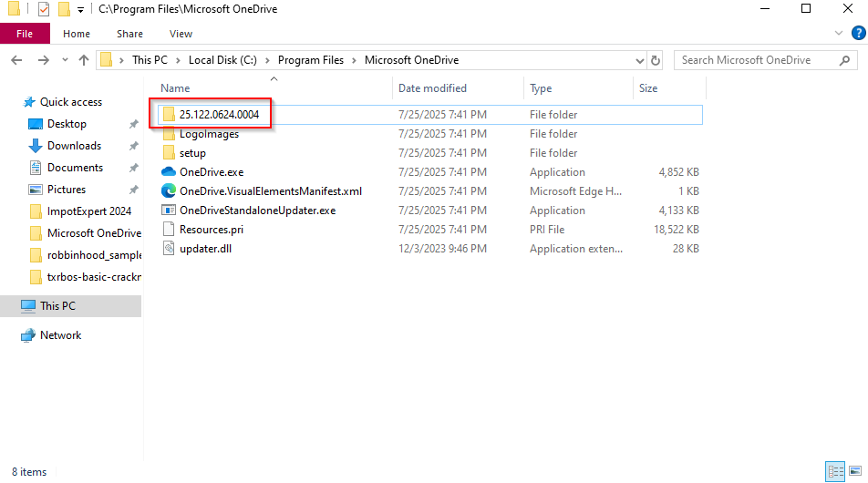Click 'This PC' in the address breadcrumb
The image size is (868, 483).
[x=150, y=60]
